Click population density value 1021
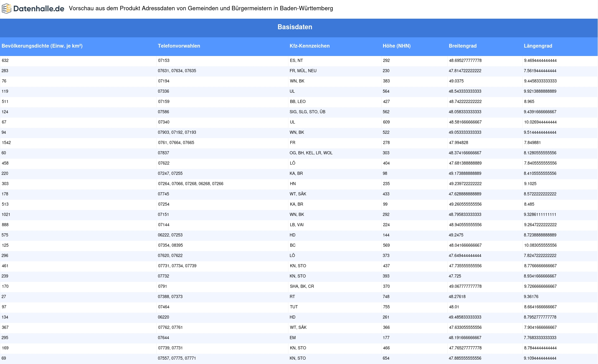Screen dimensions: 598x364 6,215
